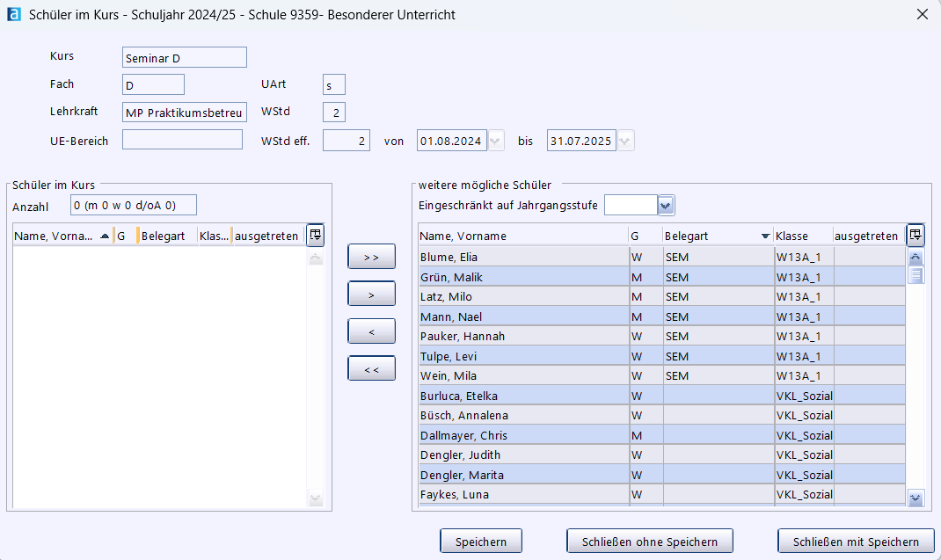941x560 pixels.
Task: Click the bis date field 31.07.2025
Action: click(x=581, y=141)
